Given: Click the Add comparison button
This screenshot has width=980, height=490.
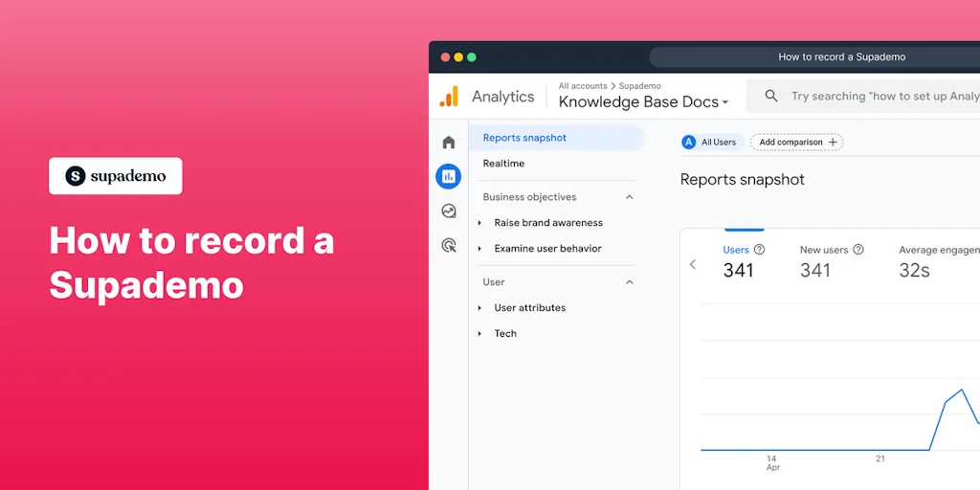Looking at the screenshot, I should point(796,143).
